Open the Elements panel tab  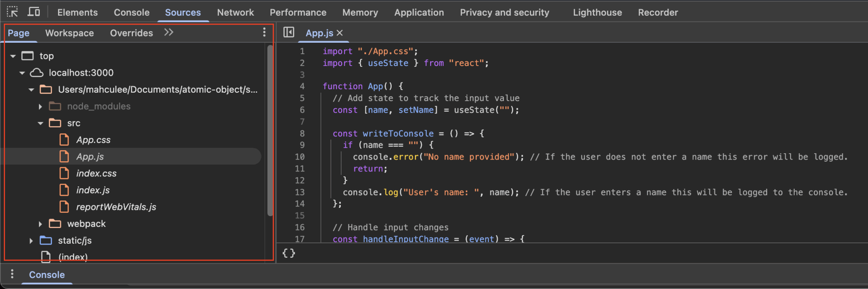[78, 12]
